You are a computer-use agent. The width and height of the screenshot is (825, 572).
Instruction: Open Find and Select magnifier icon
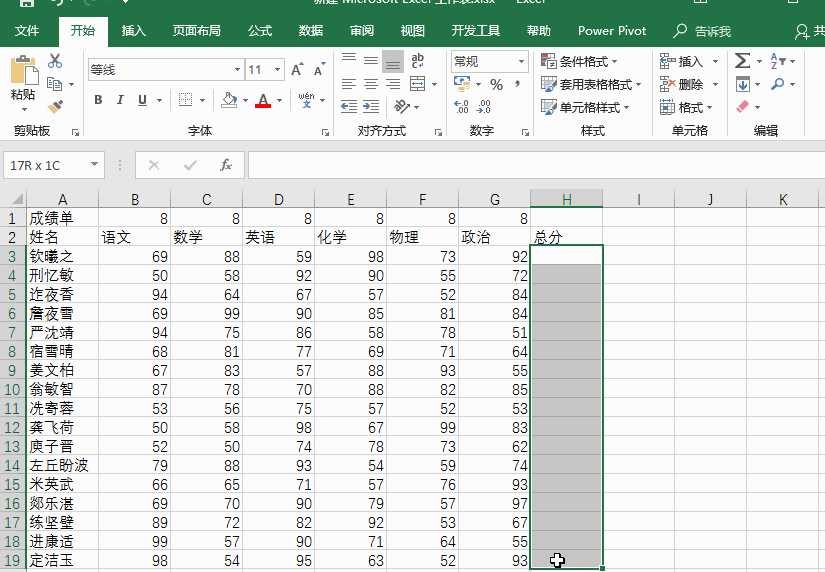778,84
